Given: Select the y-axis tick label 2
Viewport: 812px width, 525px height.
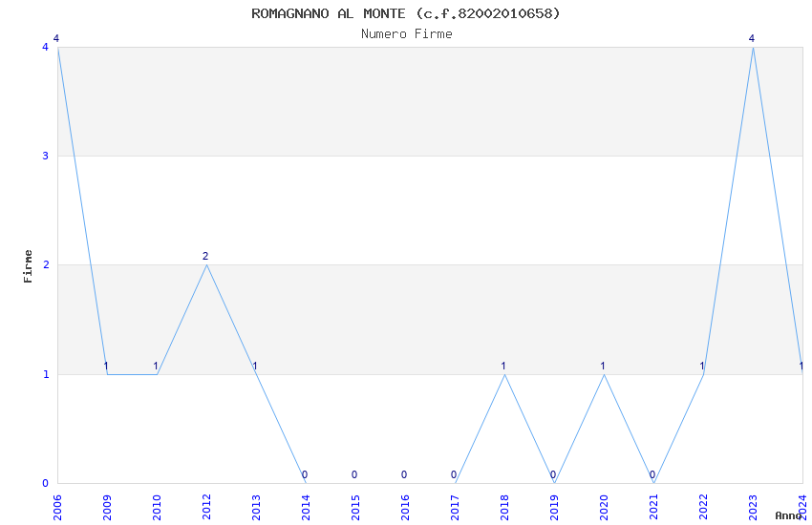Looking at the screenshot, I should [46, 264].
